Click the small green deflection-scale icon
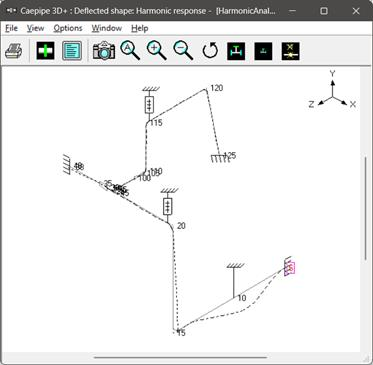 point(263,51)
